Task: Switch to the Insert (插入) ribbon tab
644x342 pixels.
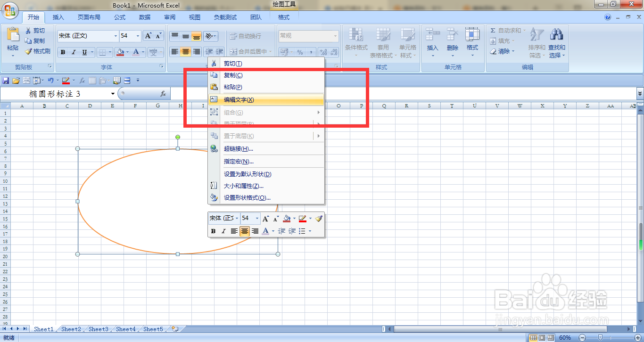Action: 58,17
